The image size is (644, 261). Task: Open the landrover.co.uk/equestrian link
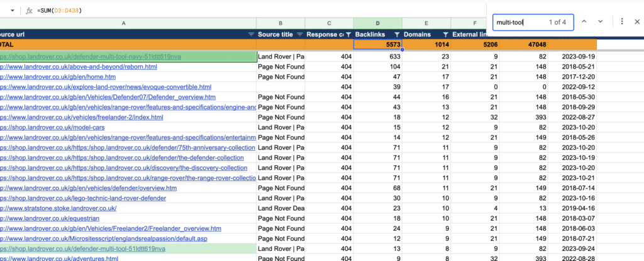tap(50, 218)
